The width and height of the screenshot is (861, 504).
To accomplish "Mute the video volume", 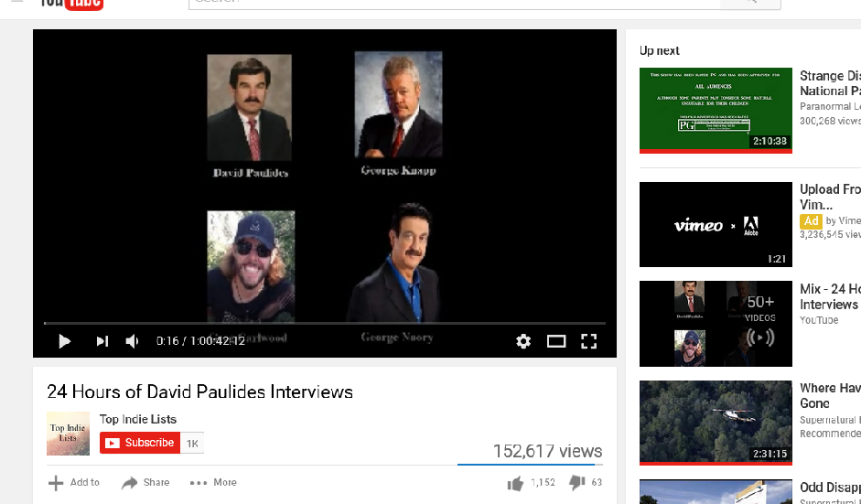I will click(x=132, y=341).
